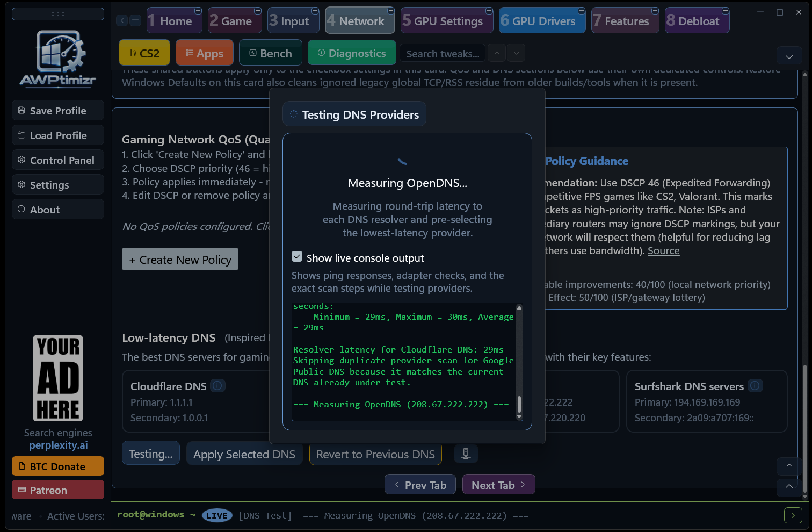Select the Network tab
812x532 pixels.
(x=360, y=20)
